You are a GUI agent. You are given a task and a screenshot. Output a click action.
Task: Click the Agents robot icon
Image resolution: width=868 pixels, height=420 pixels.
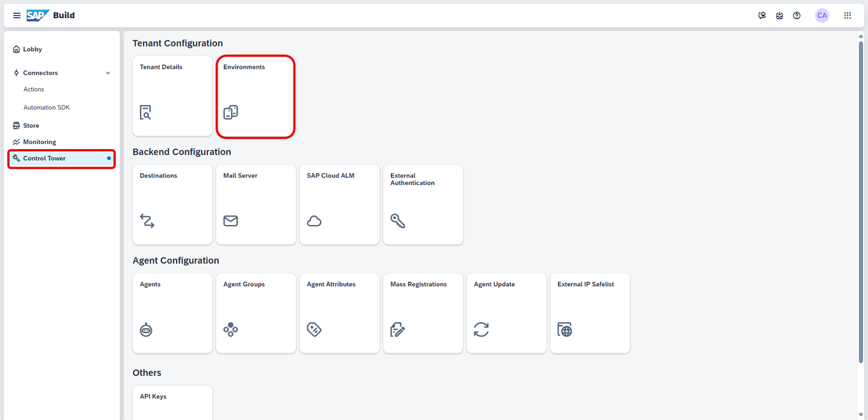pos(146,329)
